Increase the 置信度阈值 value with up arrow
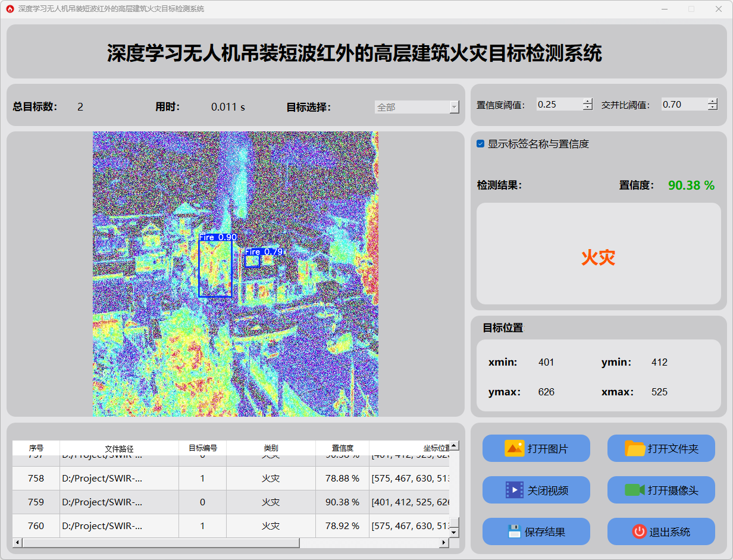This screenshot has height=560, width=733. pos(588,101)
